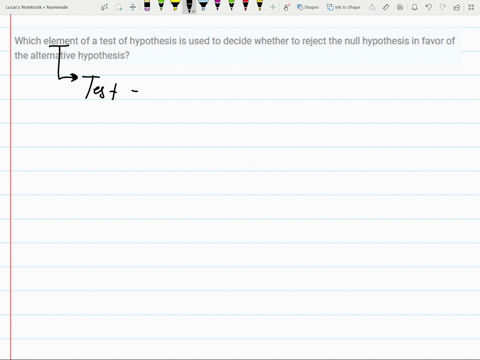Enter full screen mode
This screenshot has width=480, height=360.
(x=471, y=7)
